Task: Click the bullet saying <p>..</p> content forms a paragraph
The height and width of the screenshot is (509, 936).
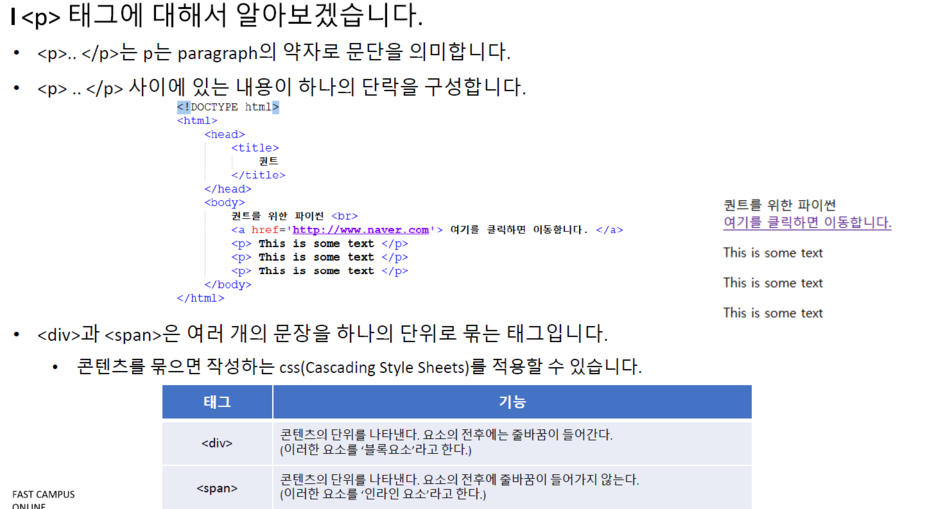Action: [x=281, y=88]
